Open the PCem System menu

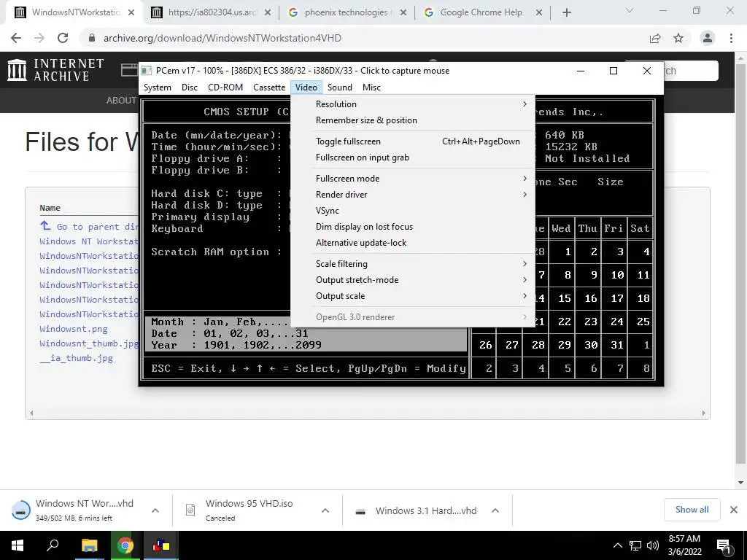158,87
